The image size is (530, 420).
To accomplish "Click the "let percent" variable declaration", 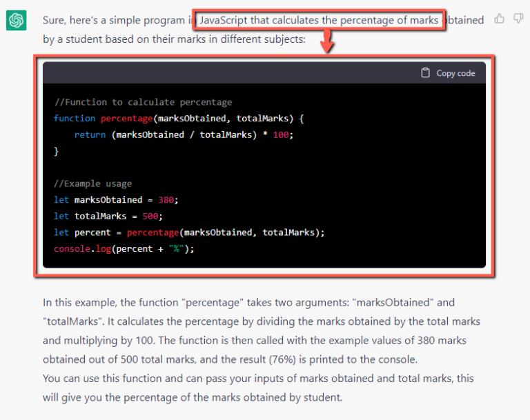I will 82,232.
